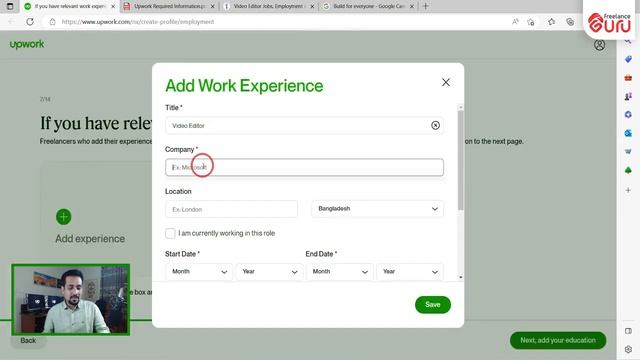
Task: Click the plus icon to customize the Edge sidebar
Action: (628, 190)
